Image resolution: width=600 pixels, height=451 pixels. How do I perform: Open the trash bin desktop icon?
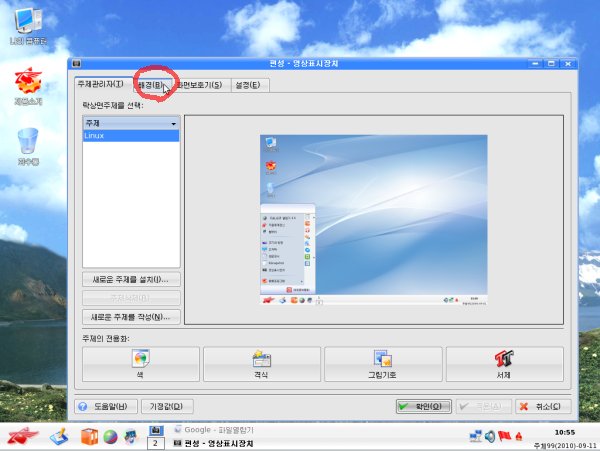pos(27,144)
